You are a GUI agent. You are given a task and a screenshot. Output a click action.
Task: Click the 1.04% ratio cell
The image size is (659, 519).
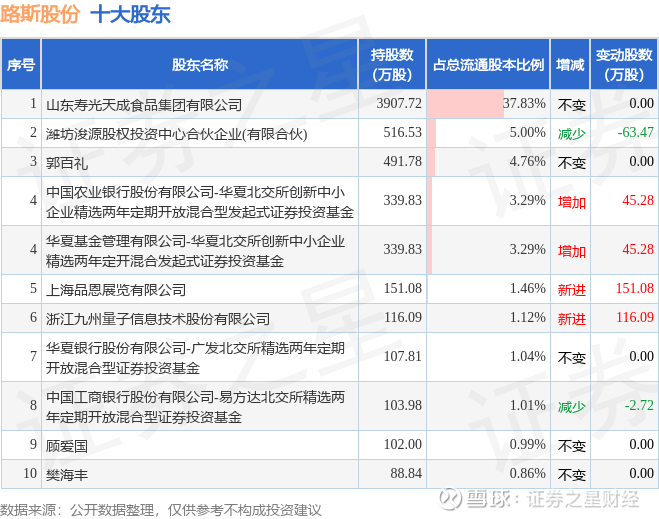click(488, 357)
